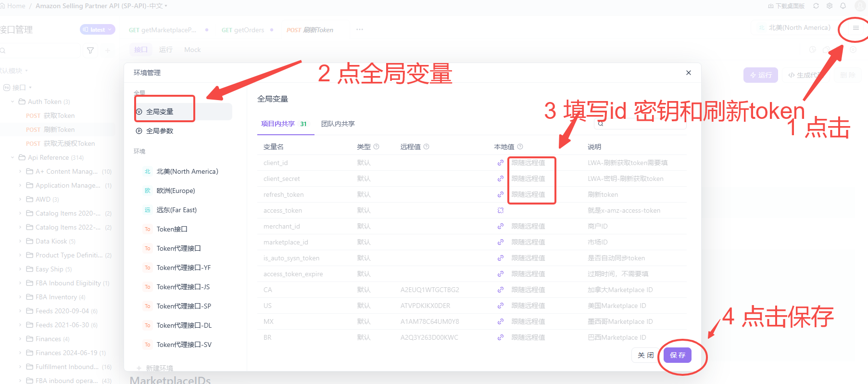Click the plus icon next to sidebar filter
This screenshot has width=868, height=384.
pos(108,50)
